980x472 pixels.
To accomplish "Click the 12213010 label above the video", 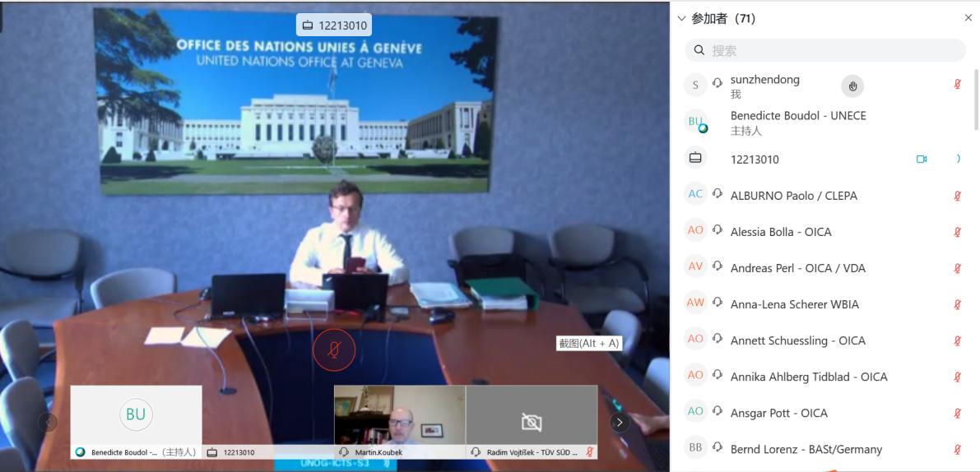I will [333, 25].
